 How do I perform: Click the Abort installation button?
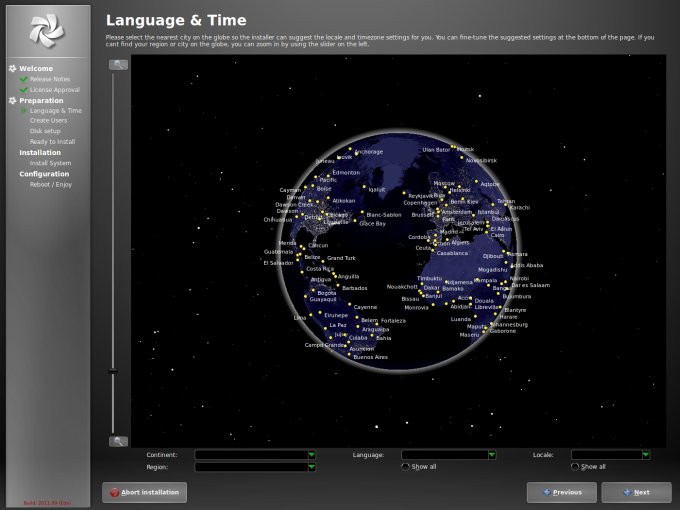144,492
